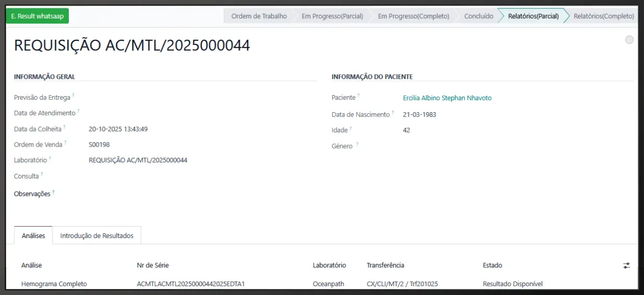Show help tooltip beside Género label
The image size is (644, 295).
(357, 144)
